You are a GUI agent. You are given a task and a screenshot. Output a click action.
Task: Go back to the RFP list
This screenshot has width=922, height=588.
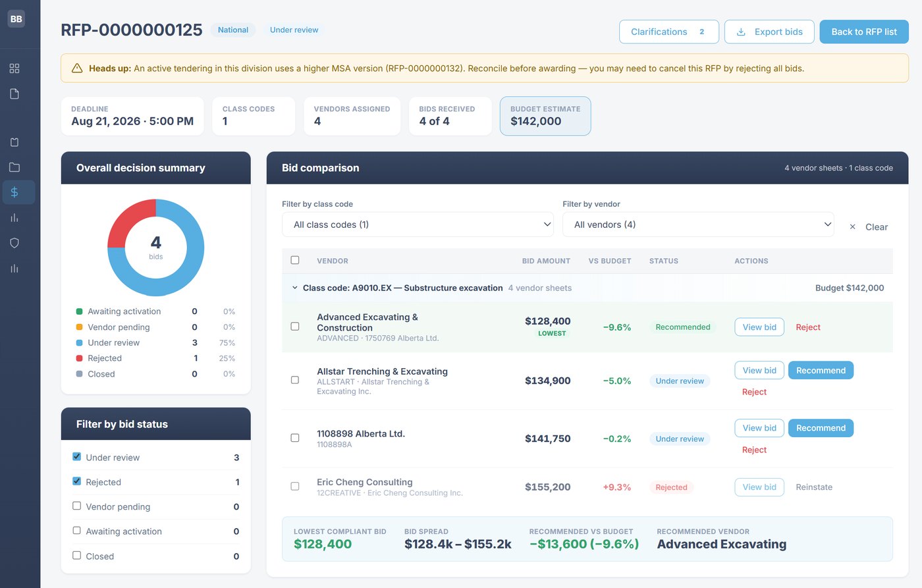[x=864, y=32]
